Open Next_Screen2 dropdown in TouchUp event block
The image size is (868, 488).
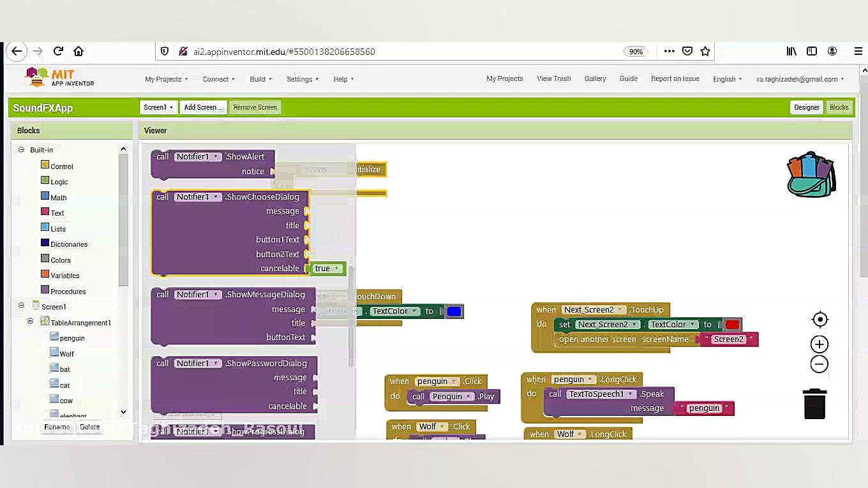(x=593, y=310)
